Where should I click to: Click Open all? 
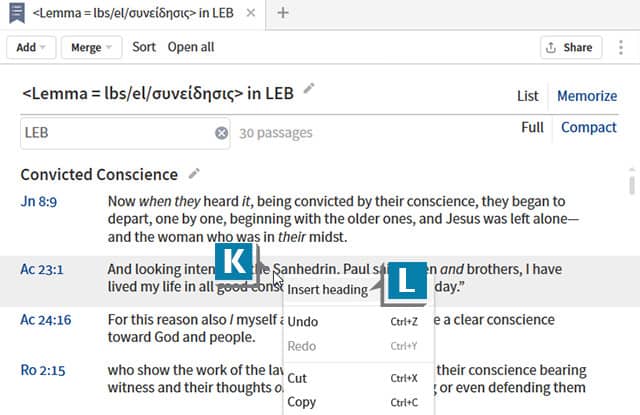(x=190, y=47)
